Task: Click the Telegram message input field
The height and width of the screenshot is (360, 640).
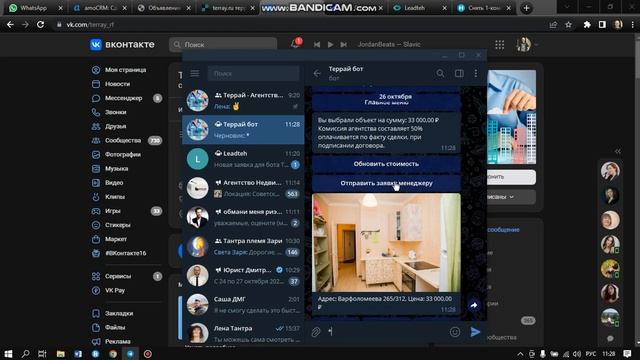Action: [x=386, y=332]
